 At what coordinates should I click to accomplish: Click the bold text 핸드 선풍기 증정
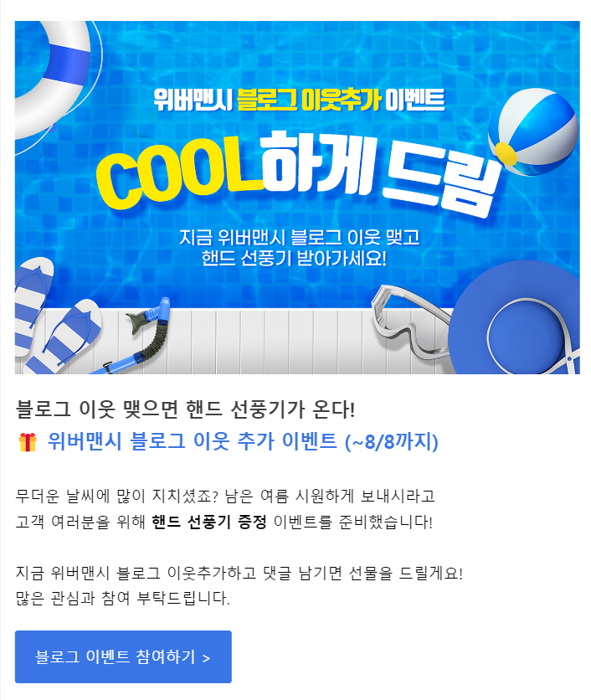209,522
